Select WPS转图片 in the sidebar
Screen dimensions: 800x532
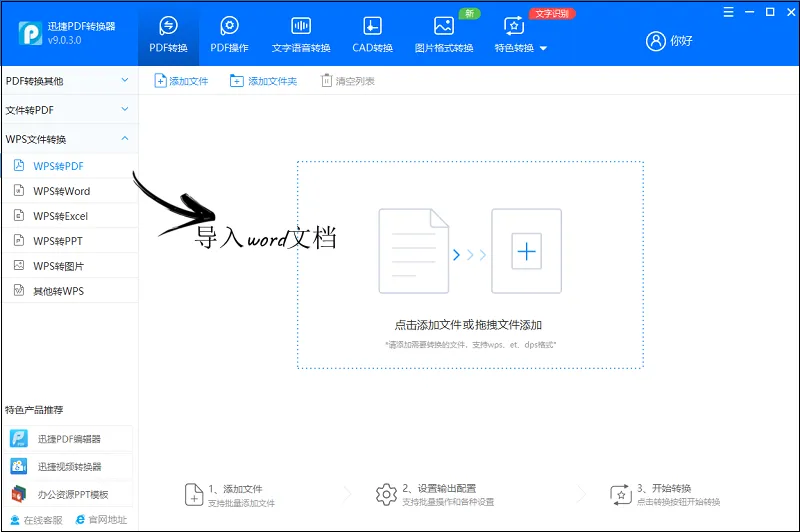point(69,266)
